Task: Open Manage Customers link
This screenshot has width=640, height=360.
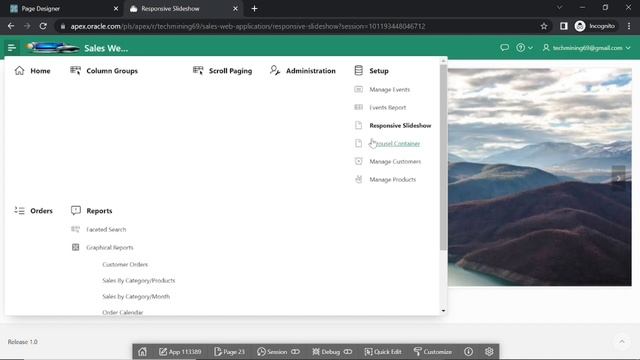Action: (395, 161)
